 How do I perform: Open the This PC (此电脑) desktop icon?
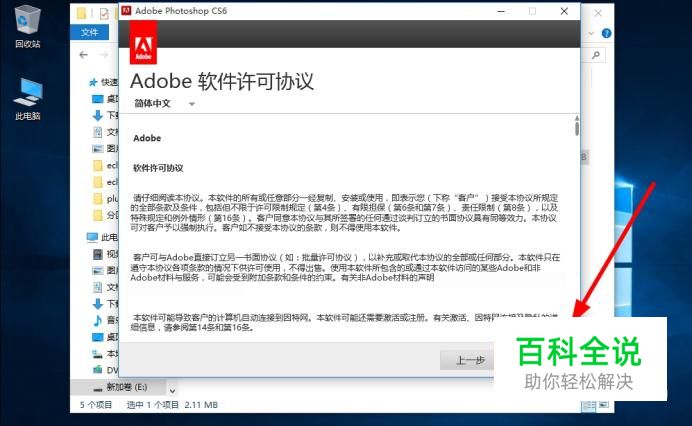pyautogui.click(x=27, y=98)
